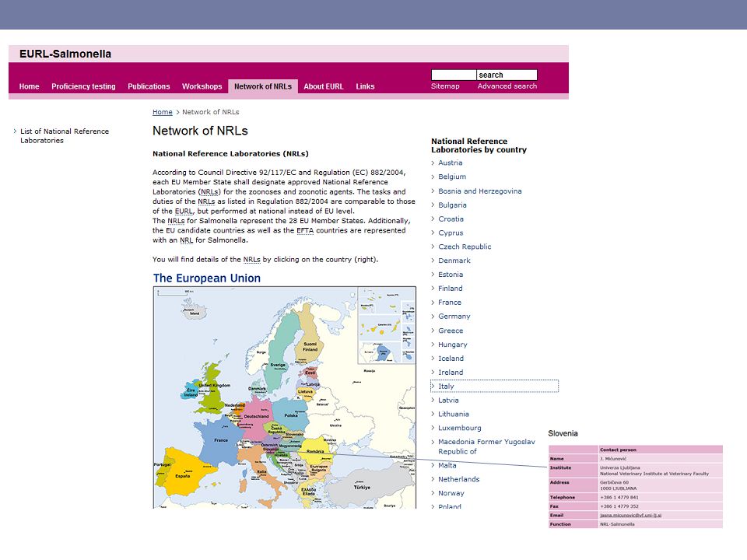Open the Finland country link
The width and height of the screenshot is (747, 560).
pyautogui.click(x=451, y=288)
